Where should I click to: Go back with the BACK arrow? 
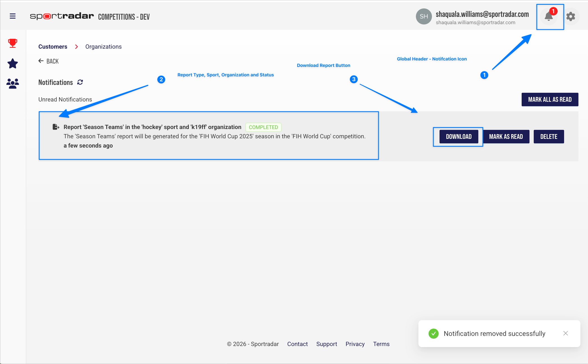pyautogui.click(x=49, y=61)
